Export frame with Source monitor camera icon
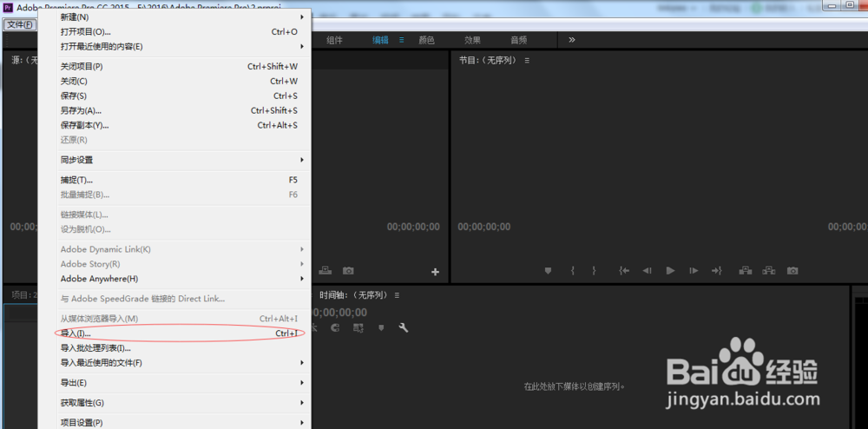Viewport: 868px width, 429px height. 348,271
